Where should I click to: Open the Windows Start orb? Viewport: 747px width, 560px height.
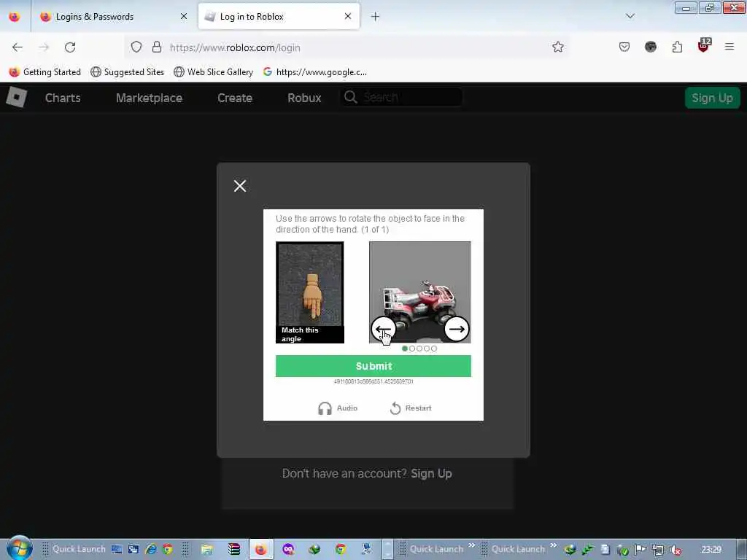[x=19, y=548]
